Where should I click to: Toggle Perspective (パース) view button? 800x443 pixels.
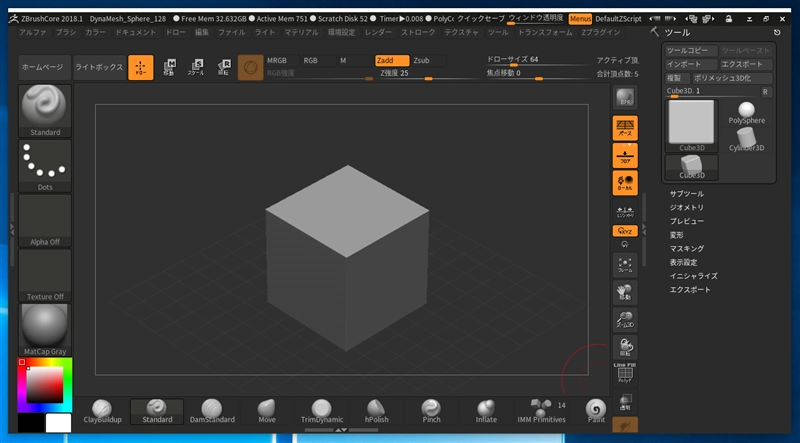tap(625, 128)
